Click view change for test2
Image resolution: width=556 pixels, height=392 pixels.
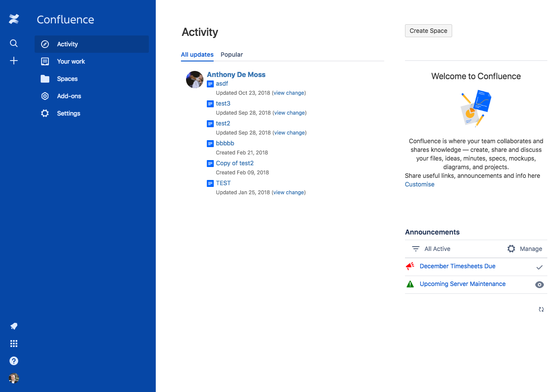(289, 133)
